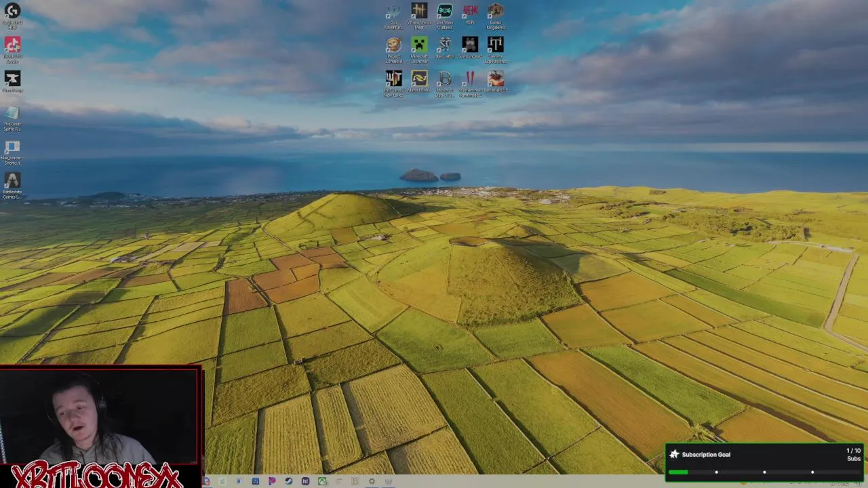Open the Battlestate Games Launcher shortcut

pos(12,185)
